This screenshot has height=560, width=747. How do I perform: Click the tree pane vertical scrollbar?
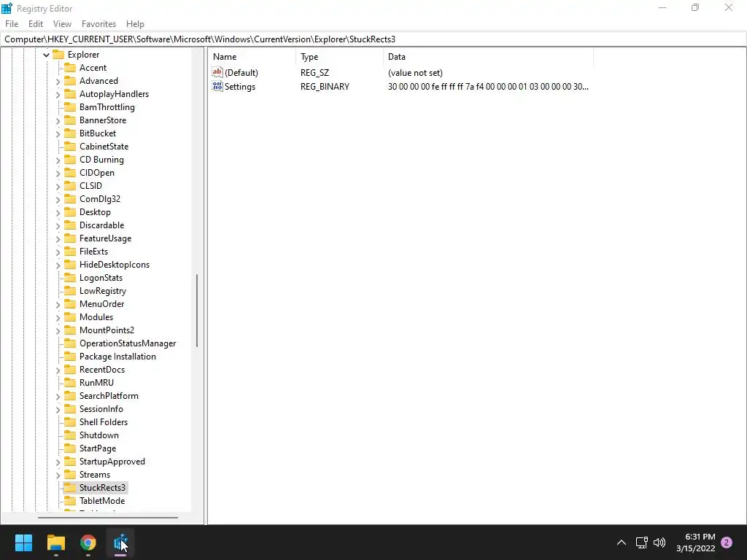click(x=197, y=311)
